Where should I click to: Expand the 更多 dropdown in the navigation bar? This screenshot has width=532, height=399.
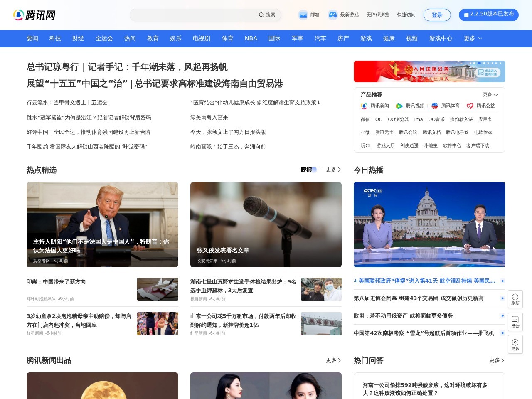pyautogui.click(x=473, y=38)
